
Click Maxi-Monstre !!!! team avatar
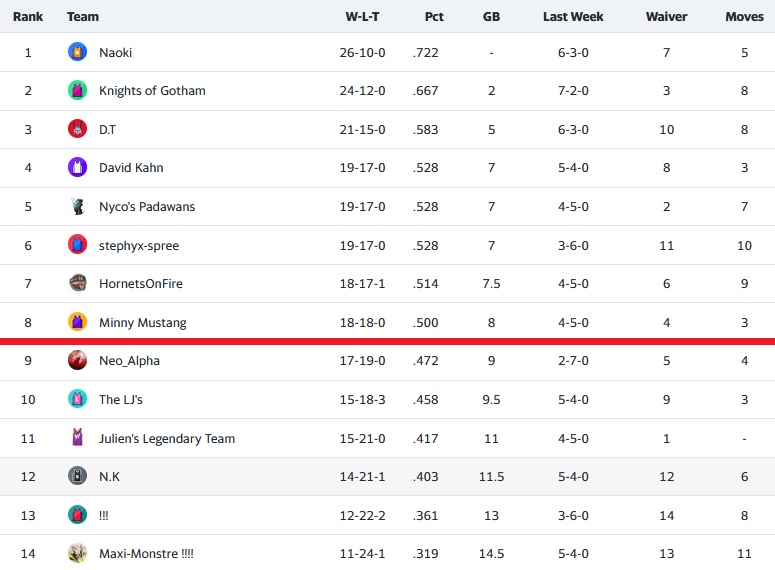77,553
